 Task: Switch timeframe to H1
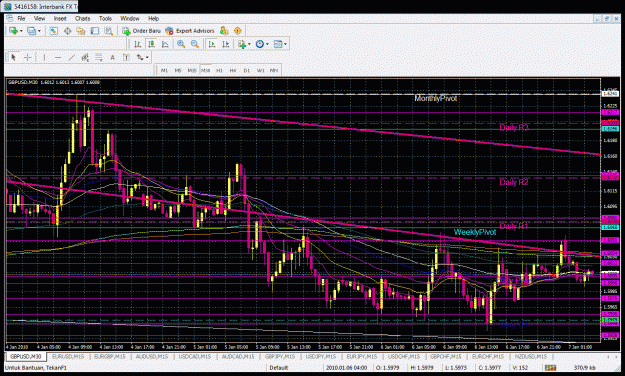[x=219, y=71]
